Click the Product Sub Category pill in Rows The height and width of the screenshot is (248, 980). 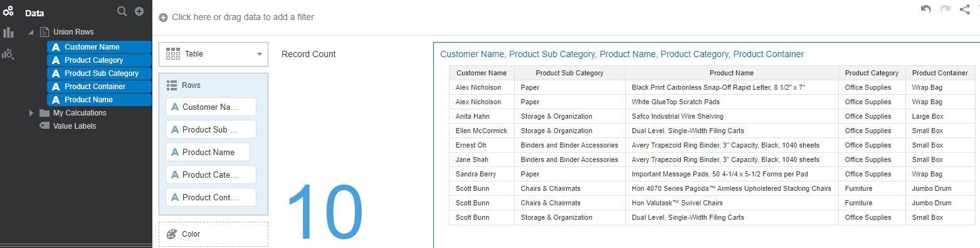click(211, 129)
